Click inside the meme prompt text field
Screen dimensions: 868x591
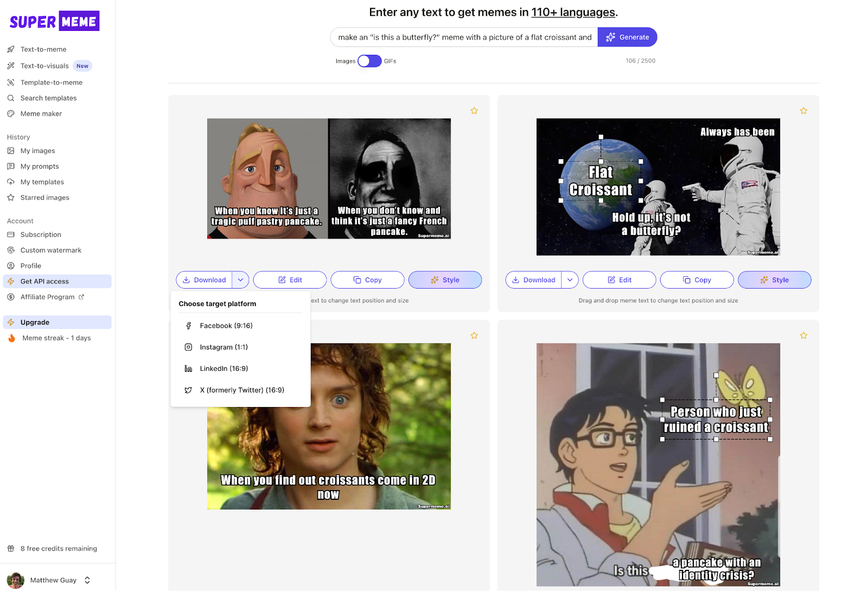(463, 37)
